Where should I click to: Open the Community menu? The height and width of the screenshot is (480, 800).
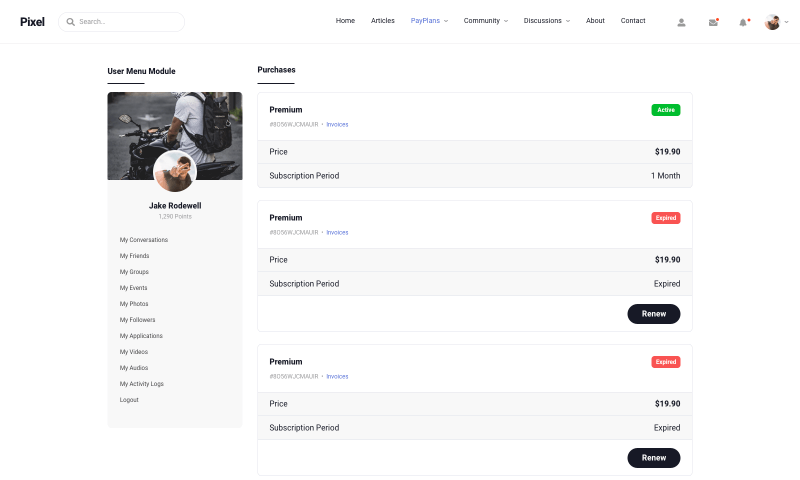pyautogui.click(x=482, y=21)
